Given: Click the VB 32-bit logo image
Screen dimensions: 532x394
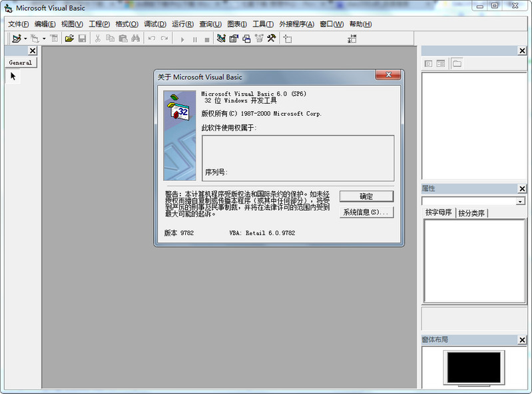Looking at the screenshot, I should (x=180, y=135).
